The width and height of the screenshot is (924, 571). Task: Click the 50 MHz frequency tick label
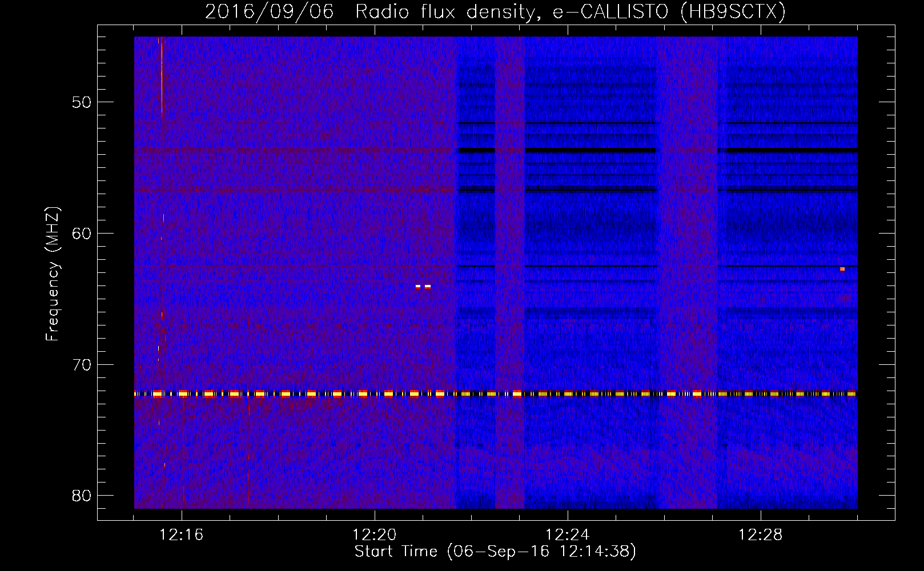(82, 102)
